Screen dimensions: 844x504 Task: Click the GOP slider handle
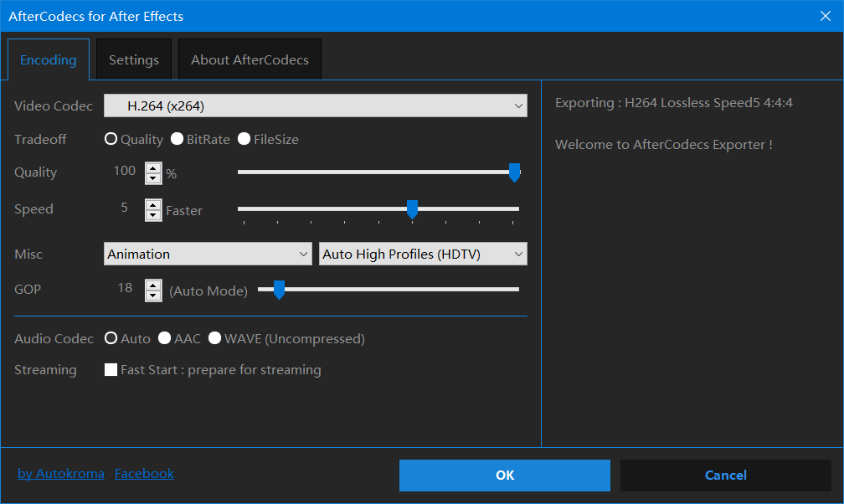[x=279, y=290]
